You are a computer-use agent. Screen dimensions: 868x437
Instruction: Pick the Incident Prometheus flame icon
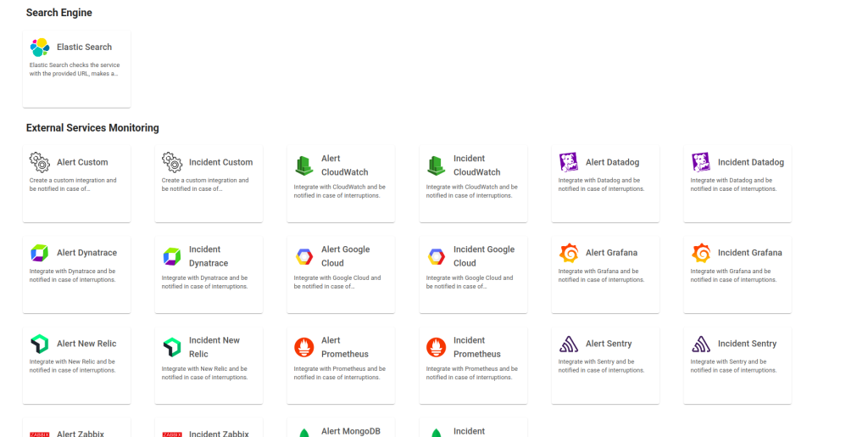click(x=437, y=347)
